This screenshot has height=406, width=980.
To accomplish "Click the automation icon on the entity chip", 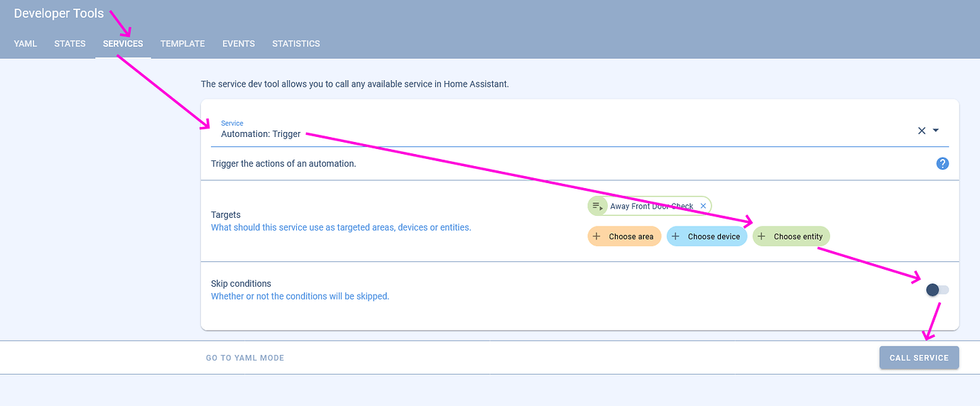I will point(597,207).
